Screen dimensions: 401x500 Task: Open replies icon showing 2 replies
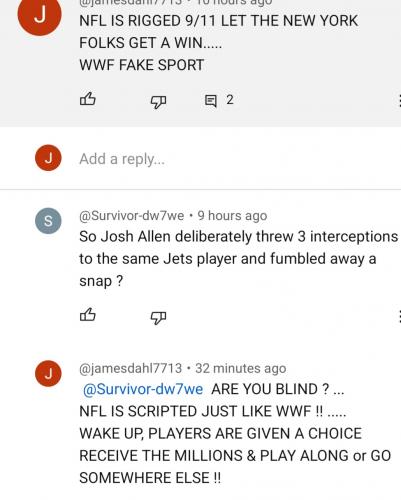point(211,101)
